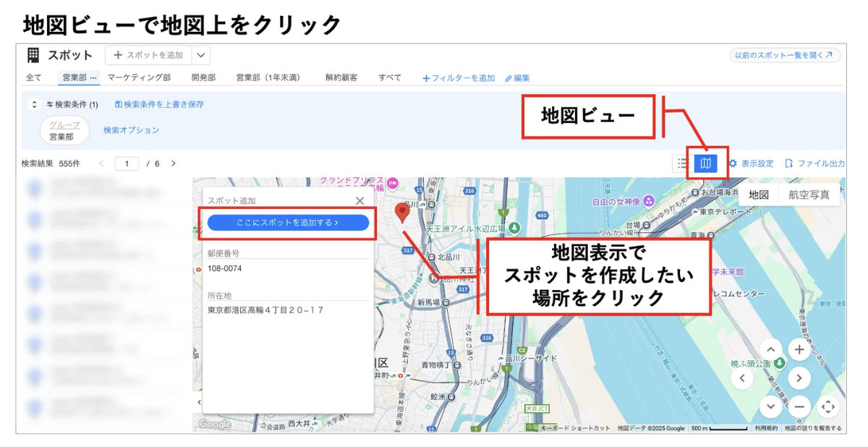Pan the map left
Viewport: 868px width, 447px height.
pos(742,378)
